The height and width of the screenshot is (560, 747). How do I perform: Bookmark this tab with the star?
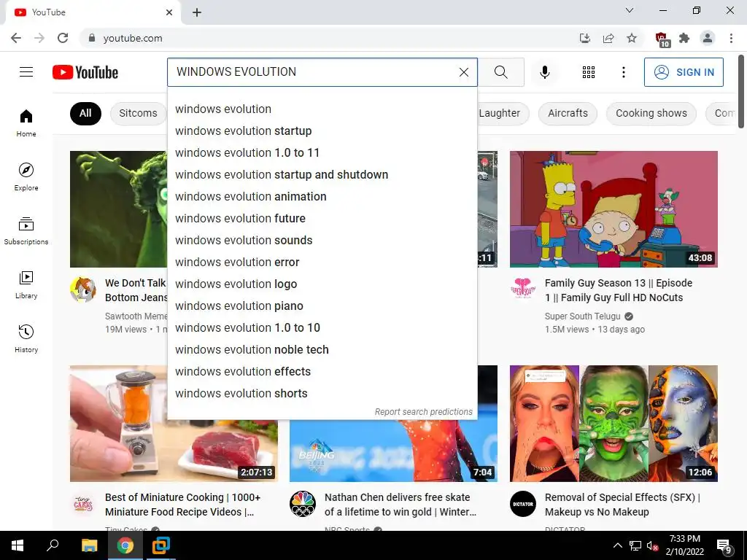(631, 38)
